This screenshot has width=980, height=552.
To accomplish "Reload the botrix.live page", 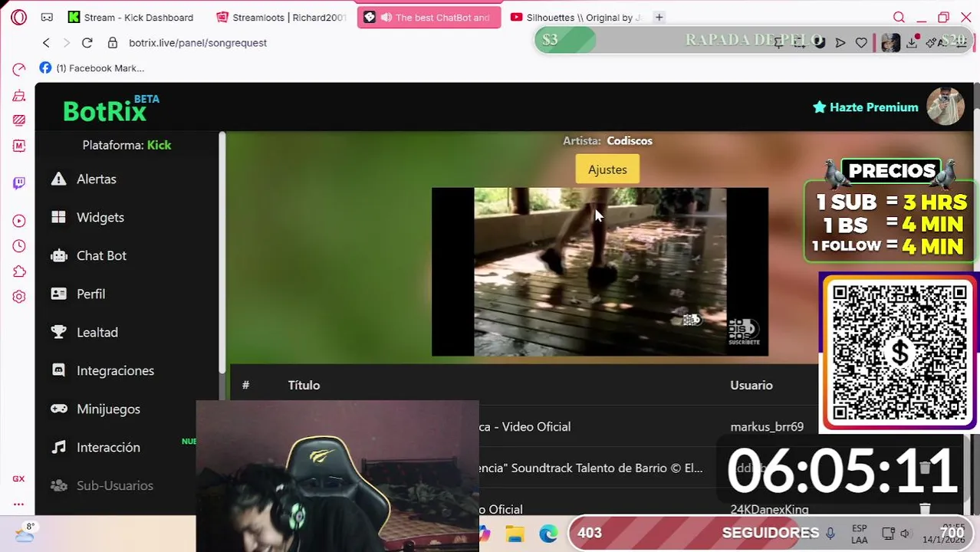I will (87, 43).
